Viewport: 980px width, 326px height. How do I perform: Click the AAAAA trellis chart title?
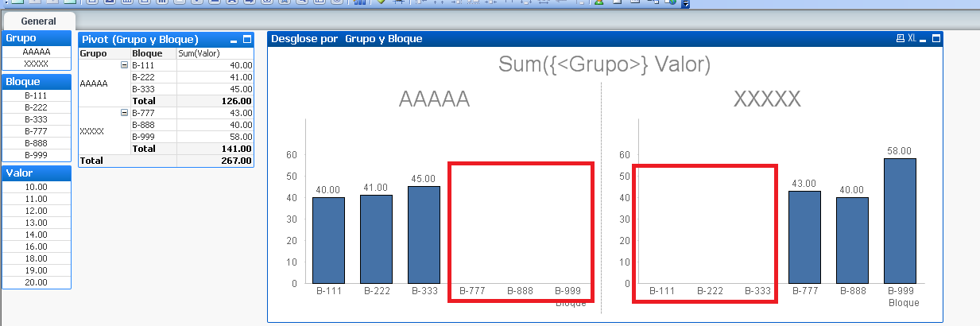(434, 99)
